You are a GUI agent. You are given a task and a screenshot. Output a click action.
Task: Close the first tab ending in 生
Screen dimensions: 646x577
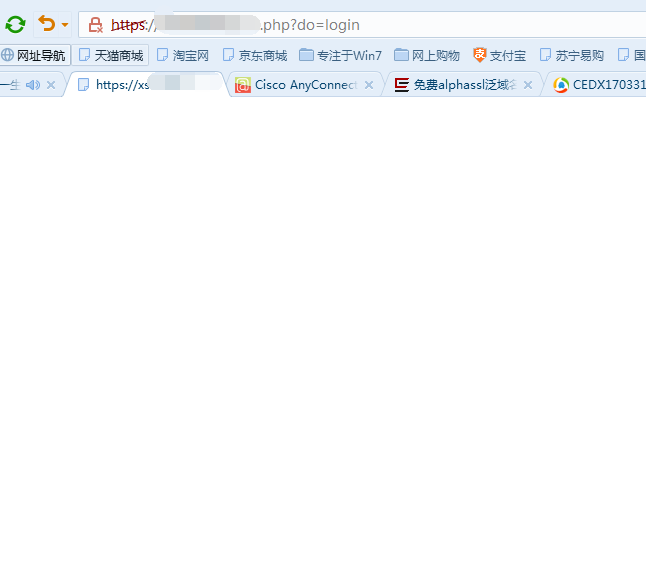pyautogui.click(x=51, y=85)
